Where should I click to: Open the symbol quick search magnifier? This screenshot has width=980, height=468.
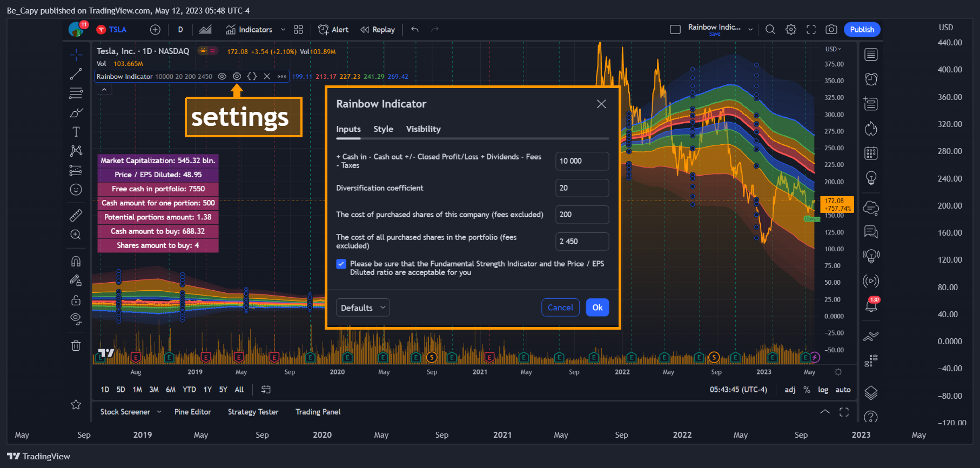point(770,30)
